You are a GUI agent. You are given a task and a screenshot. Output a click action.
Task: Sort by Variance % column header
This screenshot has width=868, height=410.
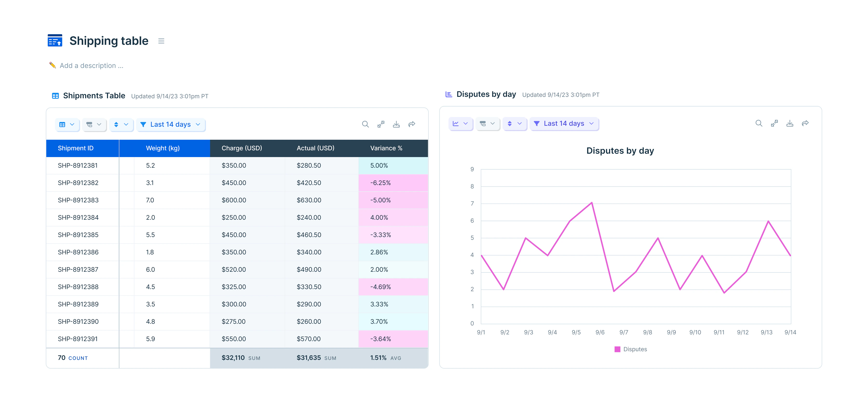[386, 148]
